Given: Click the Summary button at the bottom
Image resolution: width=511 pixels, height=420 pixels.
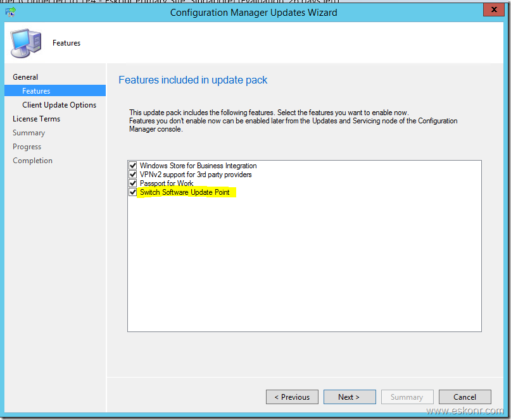Looking at the screenshot, I should pos(407,397).
